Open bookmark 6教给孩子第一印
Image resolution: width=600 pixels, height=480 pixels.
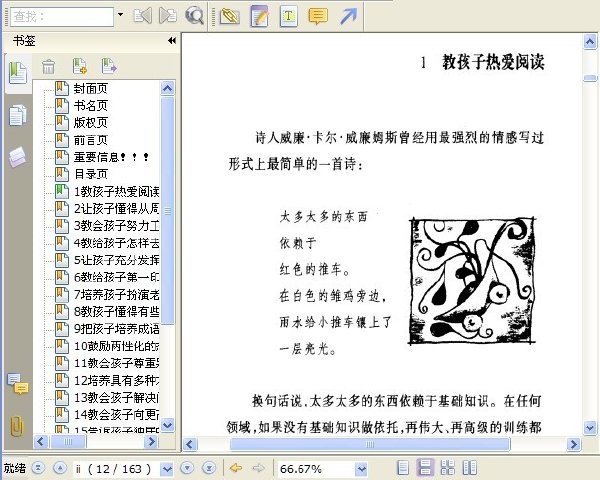(116, 277)
